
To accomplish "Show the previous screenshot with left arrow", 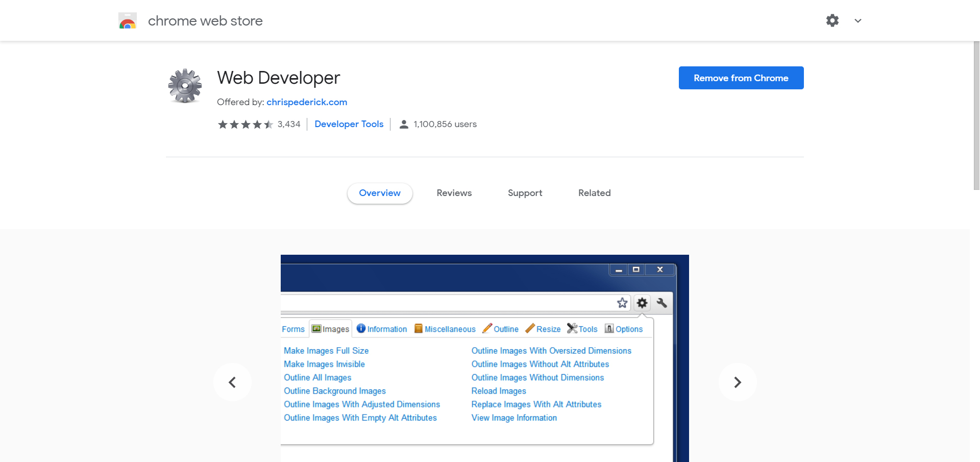I will 232,382.
